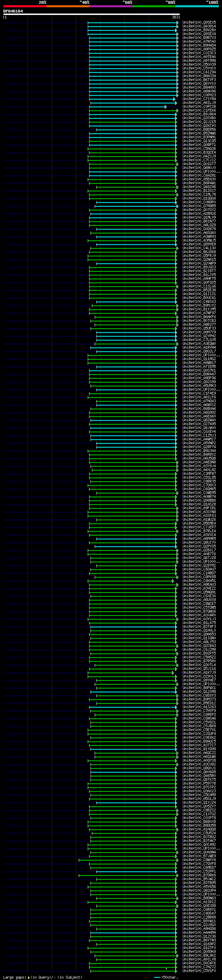Select hit UniRef100_C1F4E9
This screenshot has width=222, height=980.
tap(199, 394)
